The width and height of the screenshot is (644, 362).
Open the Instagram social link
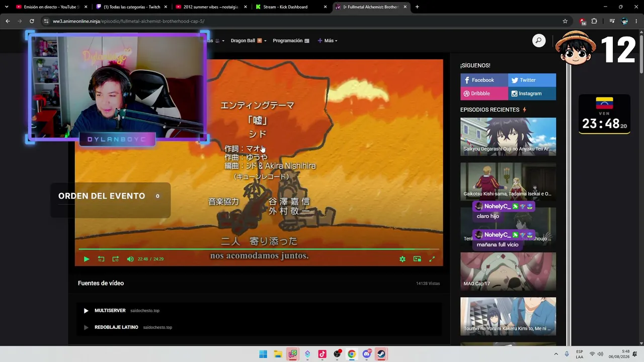(x=532, y=94)
